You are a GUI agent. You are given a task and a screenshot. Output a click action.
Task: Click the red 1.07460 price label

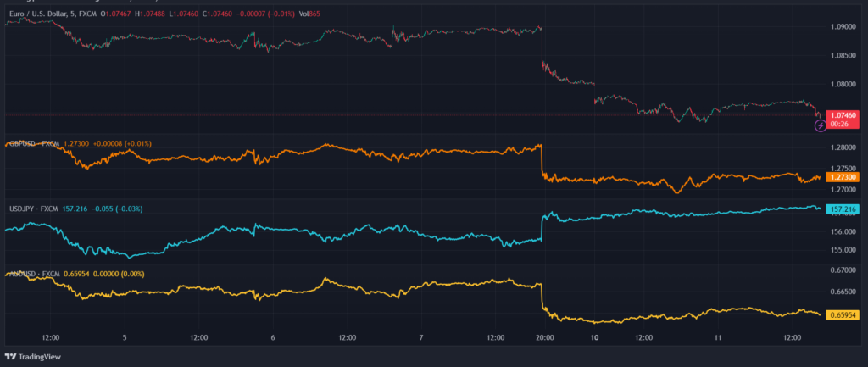(x=843, y=114)
